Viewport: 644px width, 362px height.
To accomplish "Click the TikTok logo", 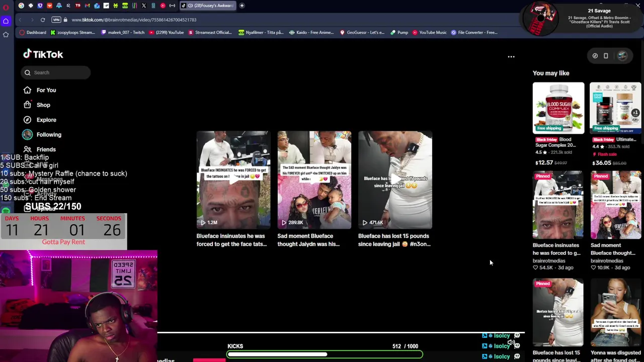I will [x=43, y=54].
